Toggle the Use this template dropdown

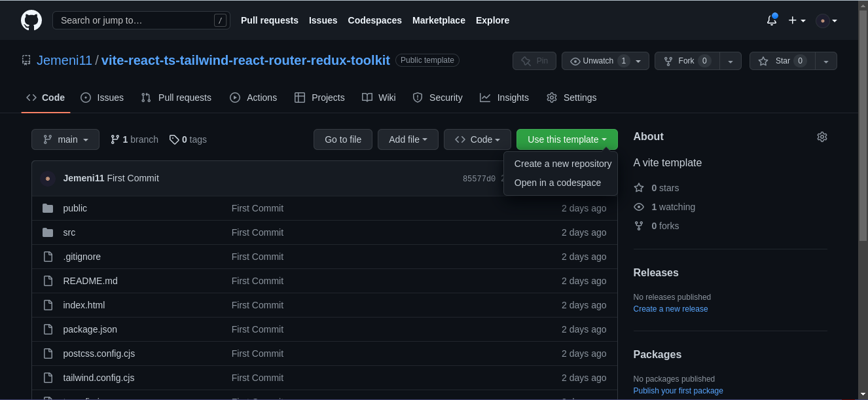click(567, 139)
